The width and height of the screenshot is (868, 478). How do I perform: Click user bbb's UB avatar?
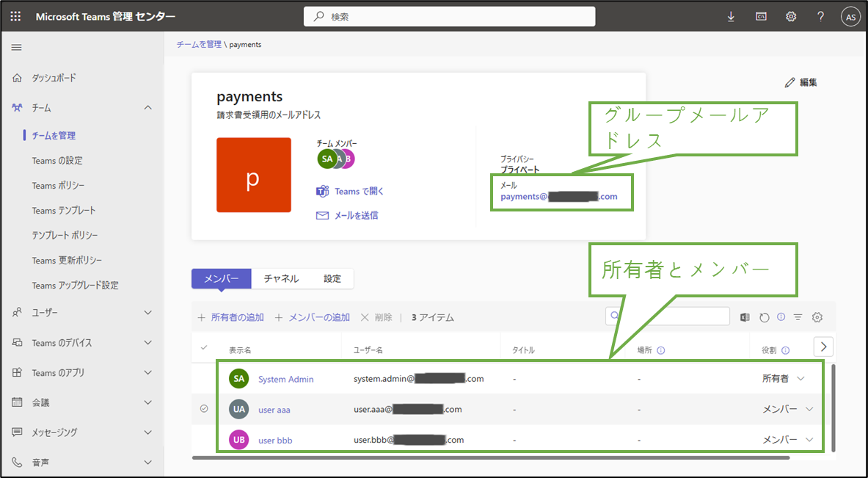(x=238, y=440)
